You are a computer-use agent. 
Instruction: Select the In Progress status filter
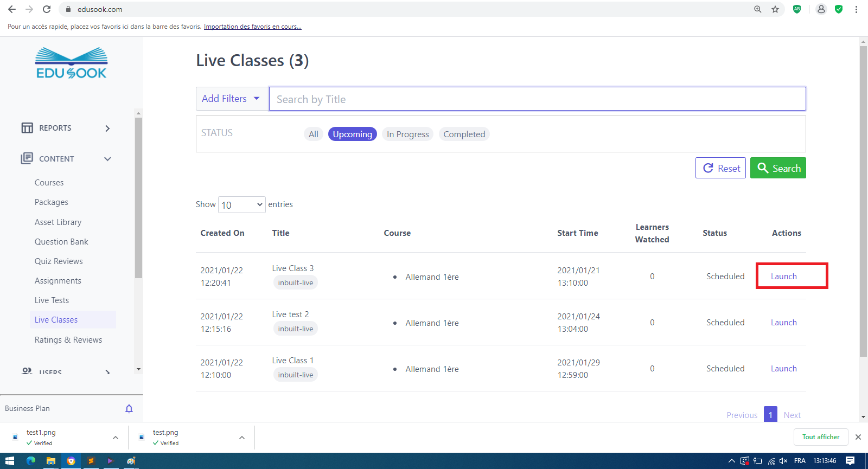[x=407, y=134]
